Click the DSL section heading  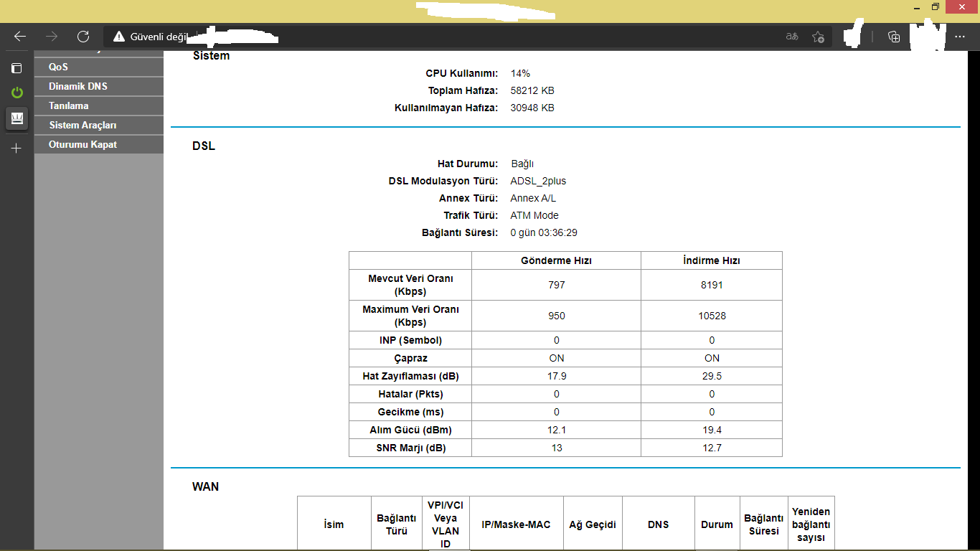[204, 146]
